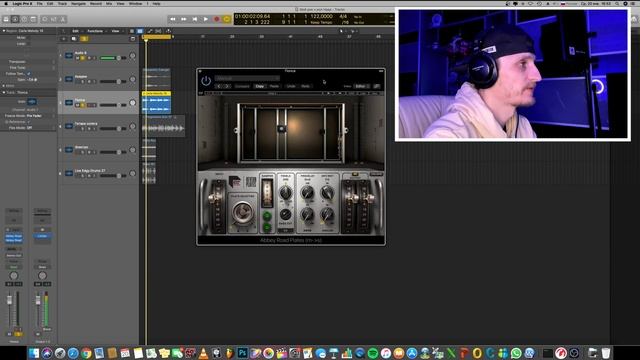The image size is (640, 360).
Task: Open the Library panel from control bar
Action: tap(6, 19)
